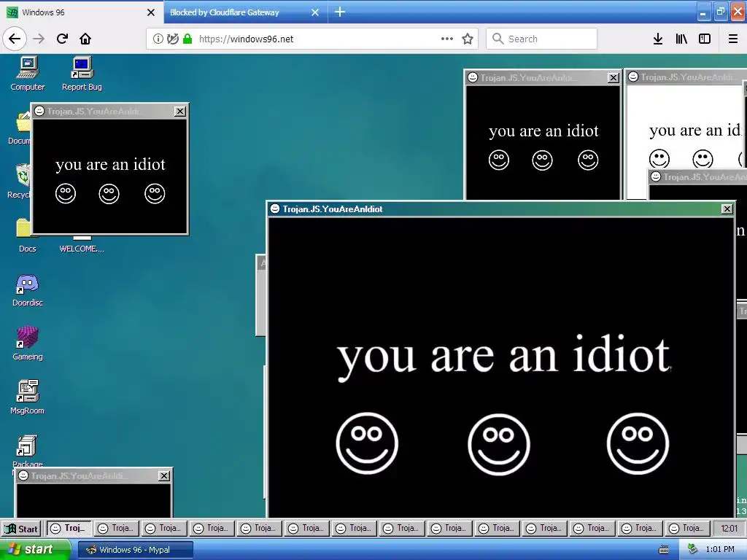Open the Windows XP green start button
Screen dimensions: 747x560
click(35, 550)
